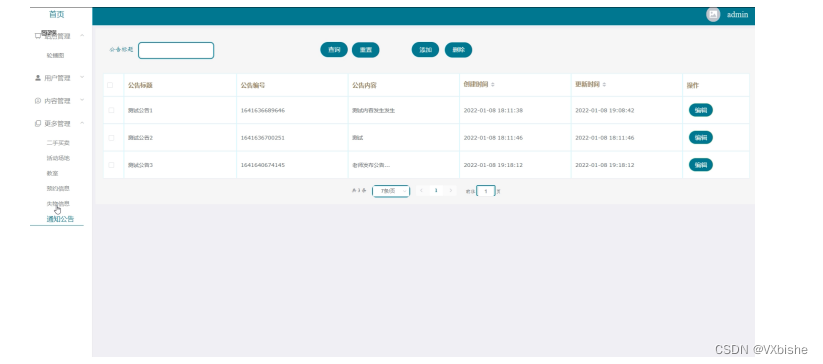
Task: Sort by 更新时间 column arrows
Action: [x=604, y=84]
